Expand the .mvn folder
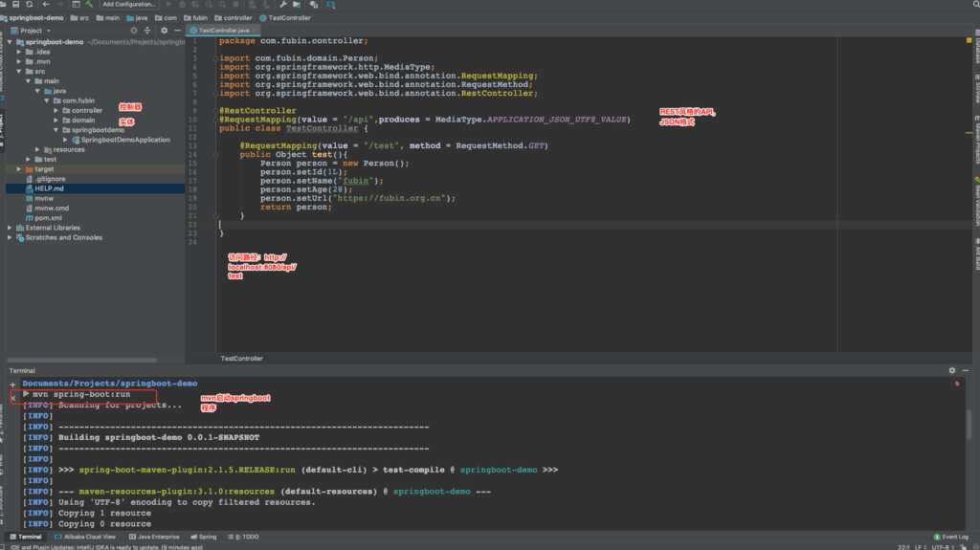Screen dimensions: 980x550 (x=19, y=62)
